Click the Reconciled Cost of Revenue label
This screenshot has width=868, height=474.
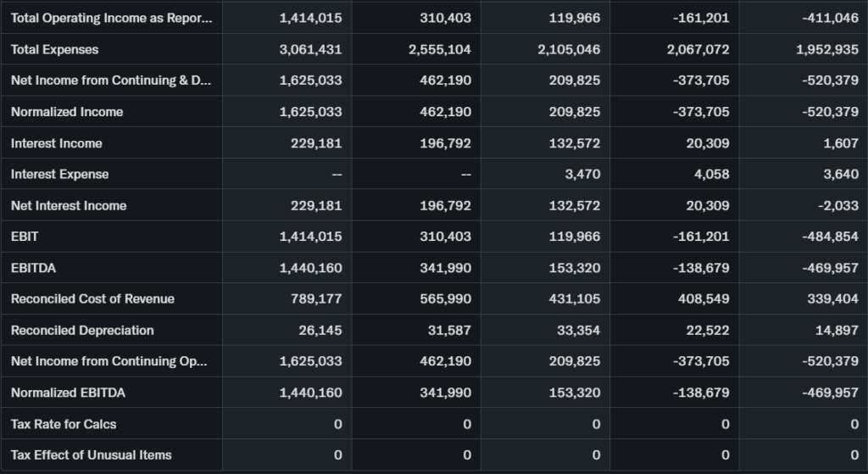pos(92,298)
